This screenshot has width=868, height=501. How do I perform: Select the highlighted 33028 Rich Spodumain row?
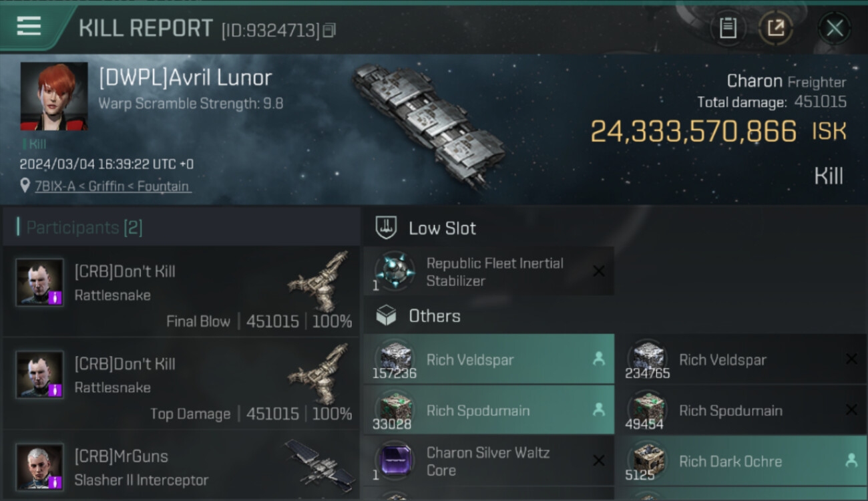(x=489, y=410)
